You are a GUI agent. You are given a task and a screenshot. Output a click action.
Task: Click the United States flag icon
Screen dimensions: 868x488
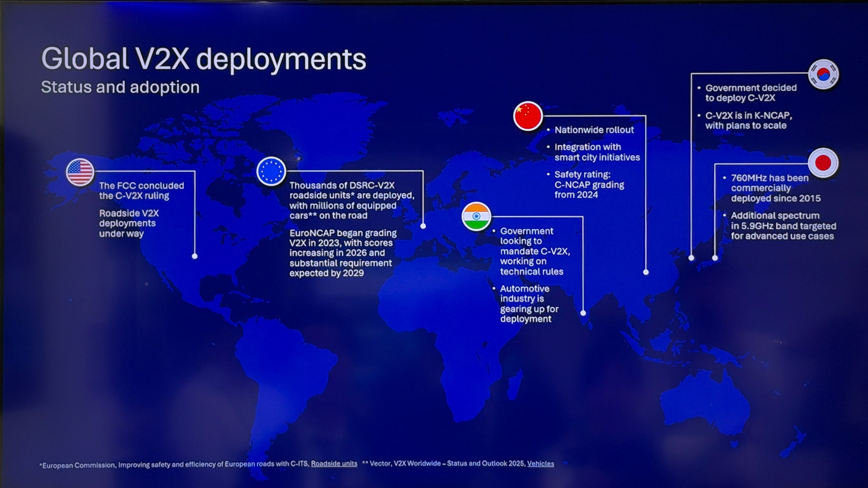point(80,172)
